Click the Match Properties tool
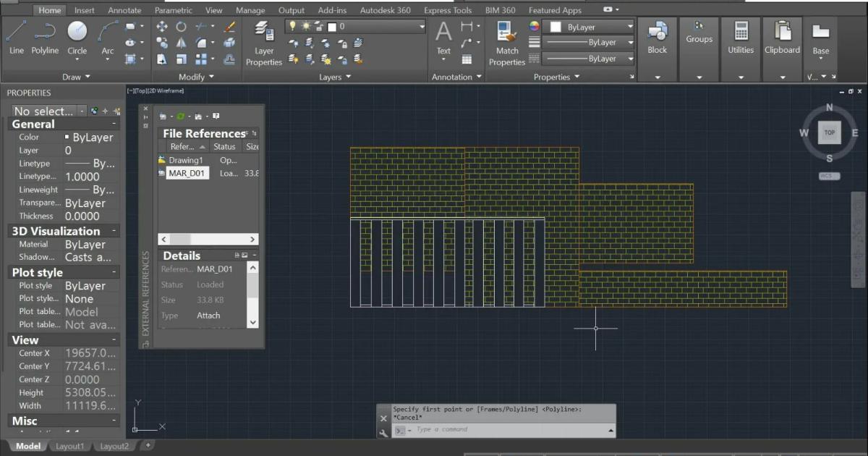The image size is (868, 456). click(x=507, y=42)
